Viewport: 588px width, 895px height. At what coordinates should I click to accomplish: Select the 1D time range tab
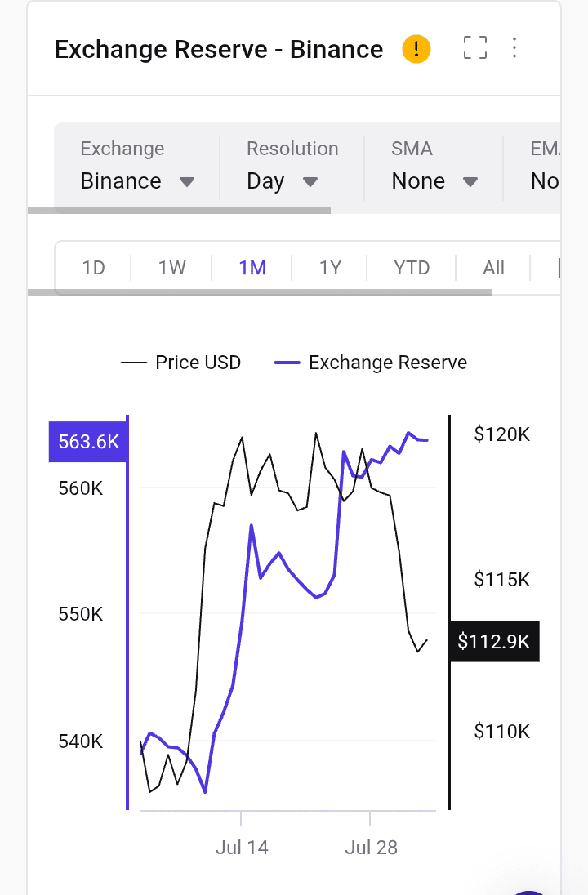coord(94,268)
